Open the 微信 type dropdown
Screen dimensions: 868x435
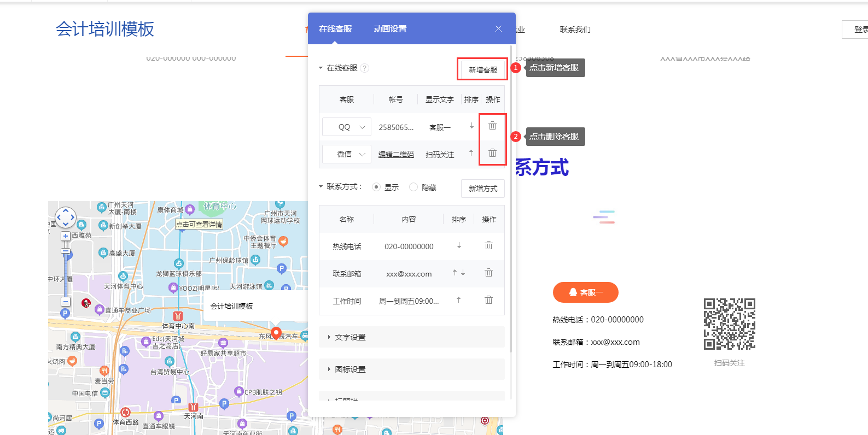pyautogui.click(x=347, y=154)
